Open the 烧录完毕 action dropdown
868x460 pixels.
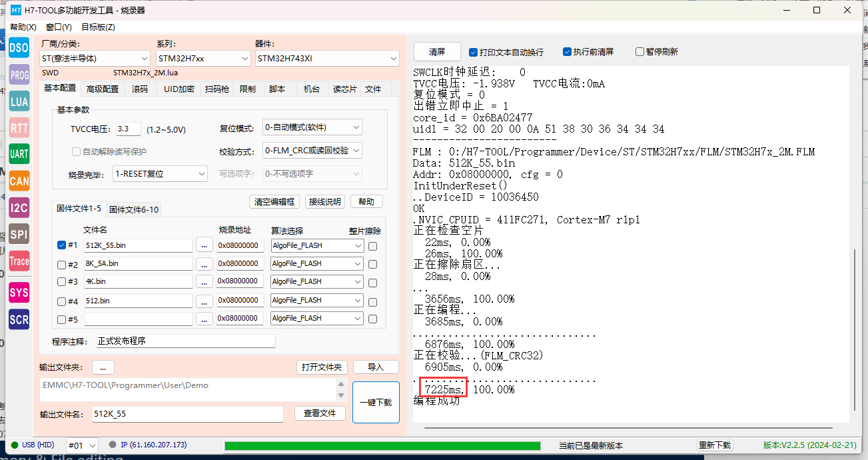point(161,174)
